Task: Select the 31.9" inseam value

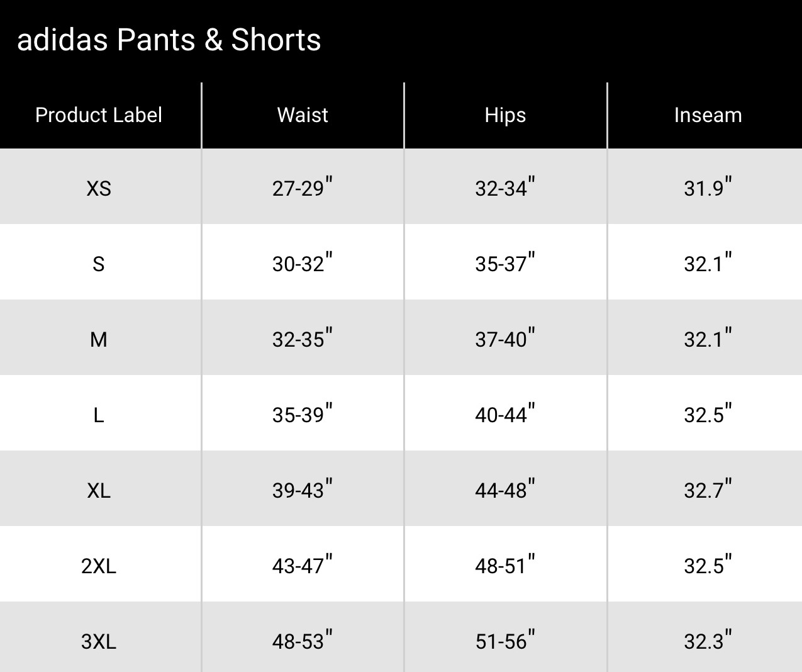Action: (x=708, y=188)
